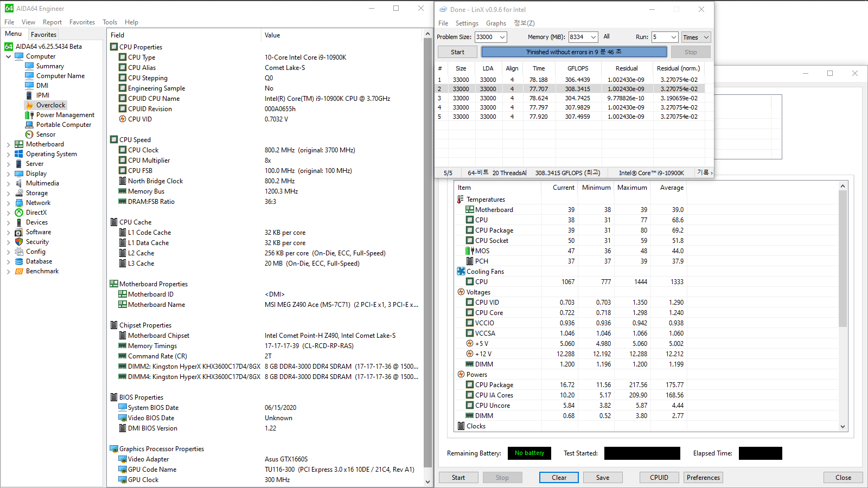The width and height of the screenshot is (868, 488).
Task: Select the CPU Multiplier row
Action: point(265,160)
